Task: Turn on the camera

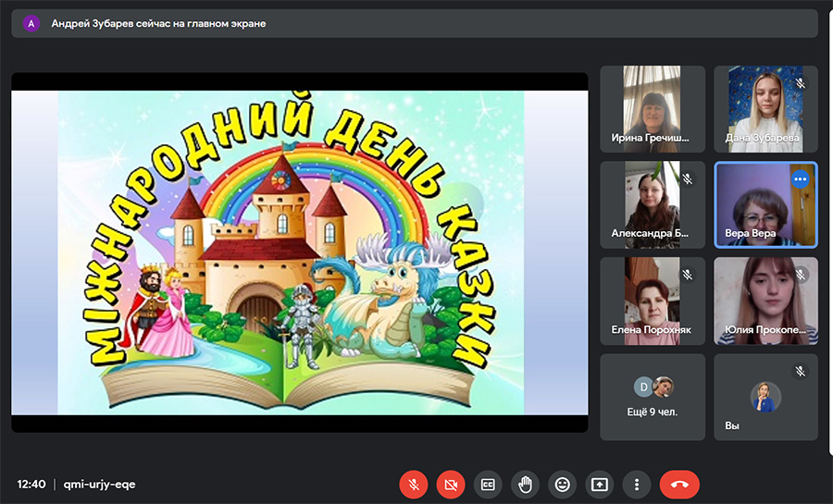Action: 451,484
